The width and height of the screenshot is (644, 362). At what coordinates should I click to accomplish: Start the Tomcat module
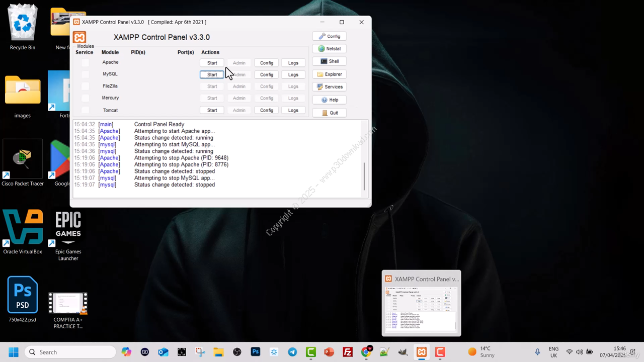click(x=212, y=110)
